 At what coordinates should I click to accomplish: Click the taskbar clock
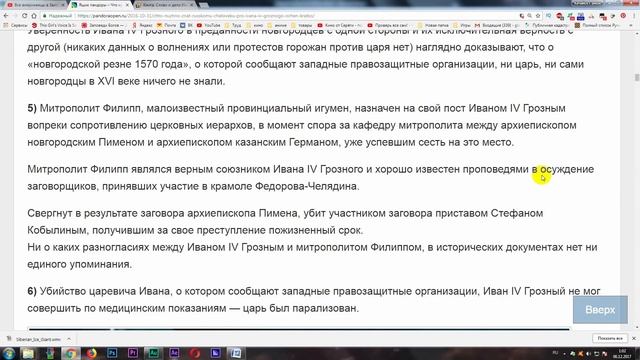coord(622,353)
